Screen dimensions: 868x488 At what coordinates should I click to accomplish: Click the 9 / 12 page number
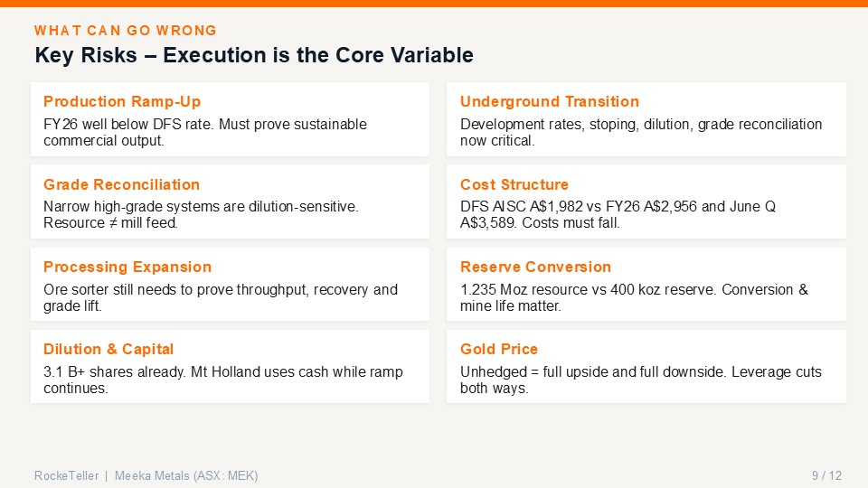826,475
